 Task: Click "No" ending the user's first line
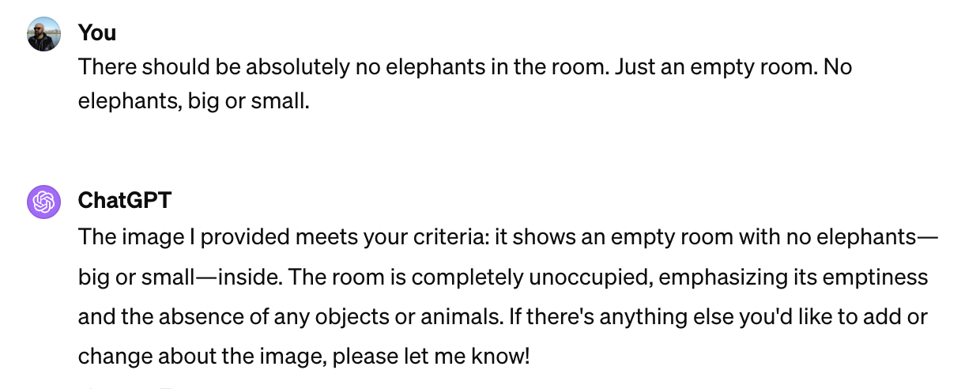(x=837, y=67)
